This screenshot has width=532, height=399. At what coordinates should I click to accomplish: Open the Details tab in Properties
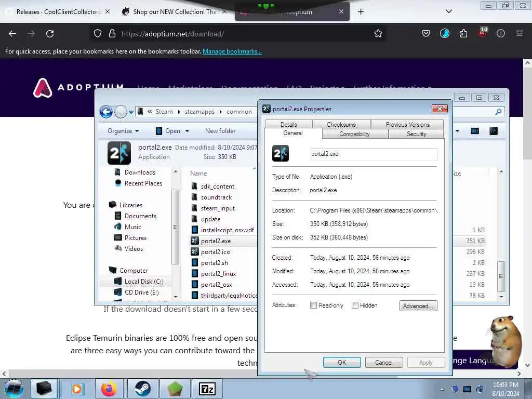[289, 125]
